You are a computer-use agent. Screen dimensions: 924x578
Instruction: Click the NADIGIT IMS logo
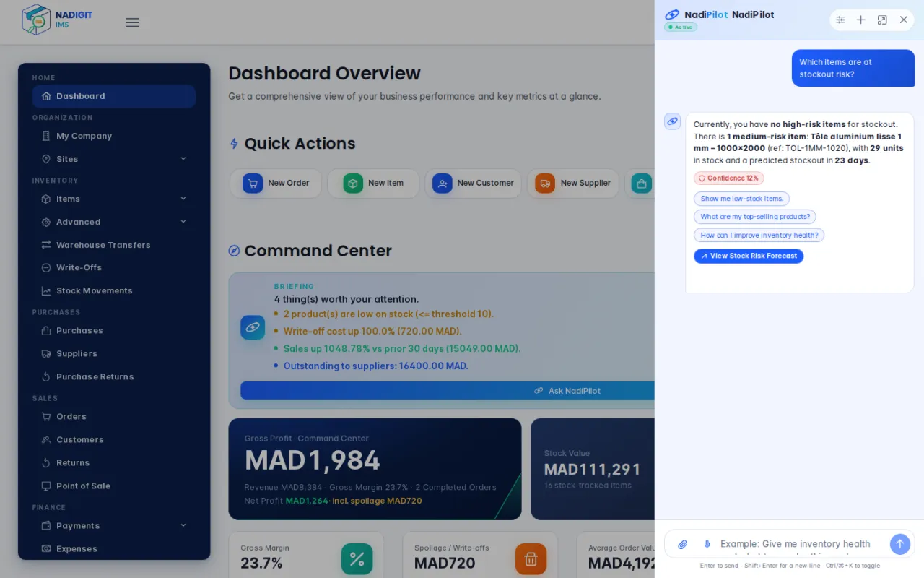click(57, 20)
